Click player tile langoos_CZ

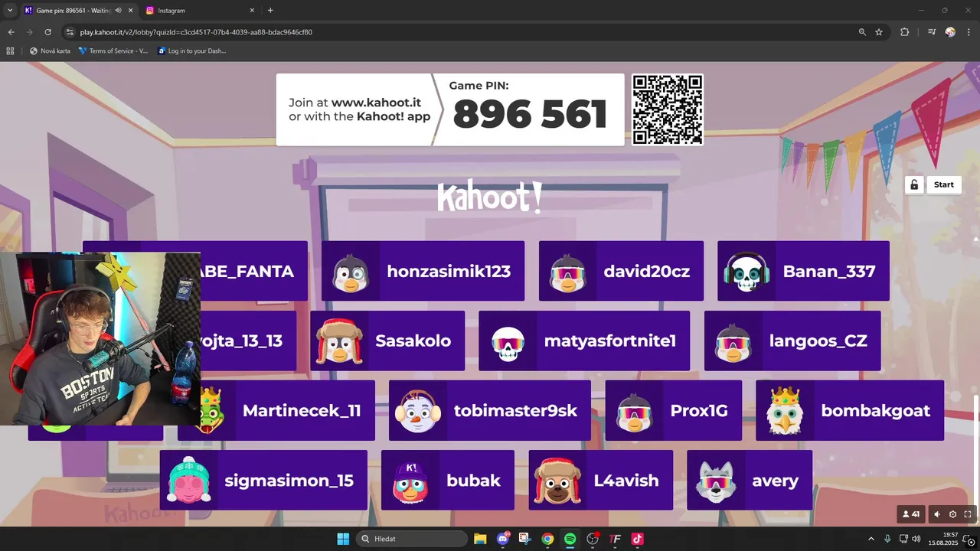792,341
